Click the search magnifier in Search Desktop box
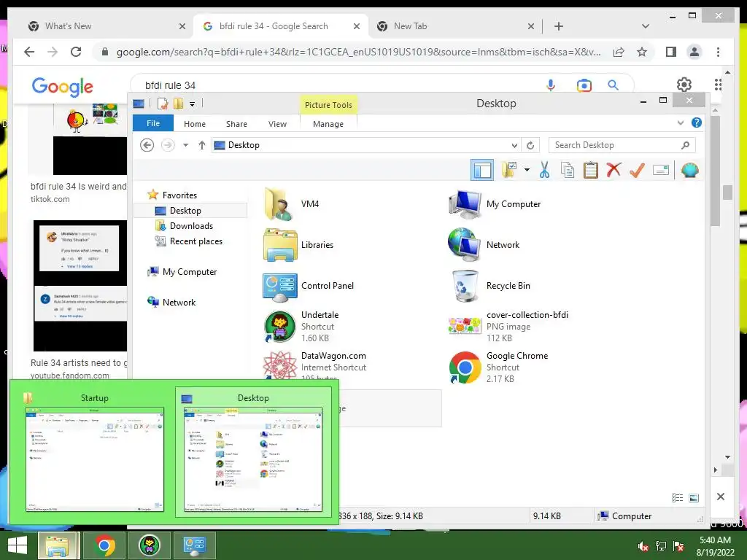The image size is (747, 560). click(x=686, y=145)
